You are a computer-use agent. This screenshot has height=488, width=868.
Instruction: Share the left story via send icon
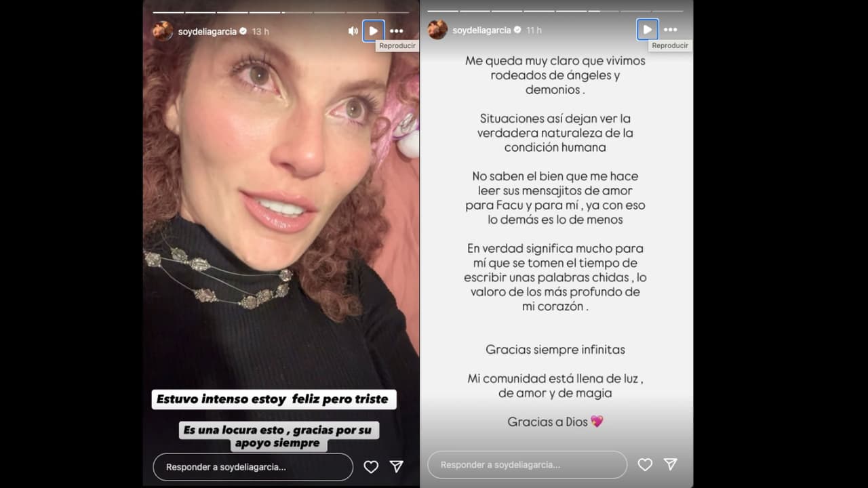tap(397, 466)
